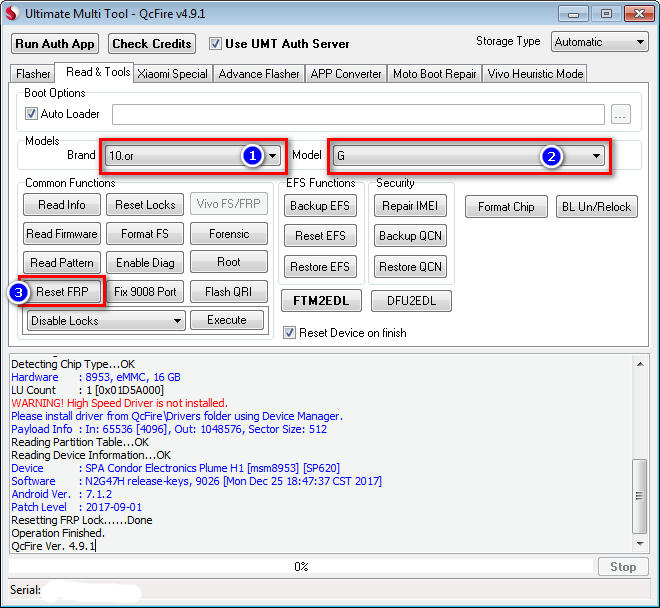The height and width of the screenshot is (608, 660).
Task: Open the Model dropdown showing G
Action: [x=468, y=156]
